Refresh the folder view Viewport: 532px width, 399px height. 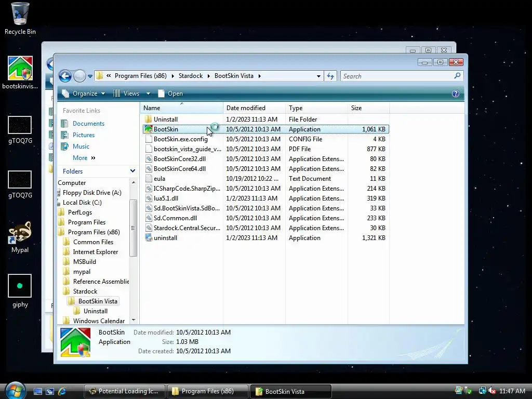[x=330, y=76]
